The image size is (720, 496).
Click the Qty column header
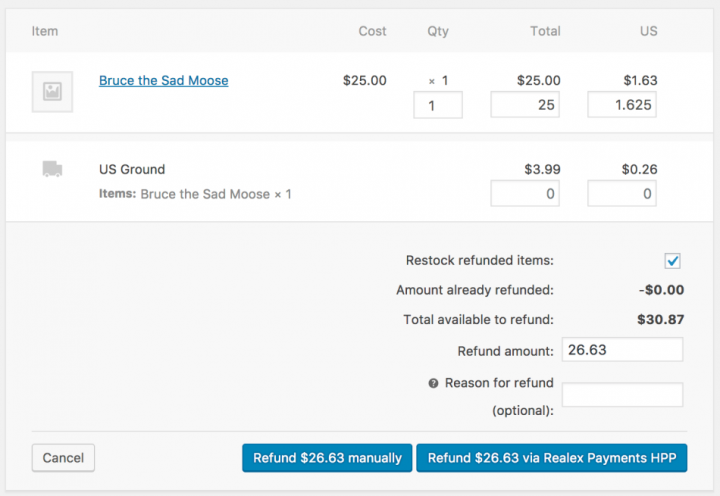coord(438,31)
